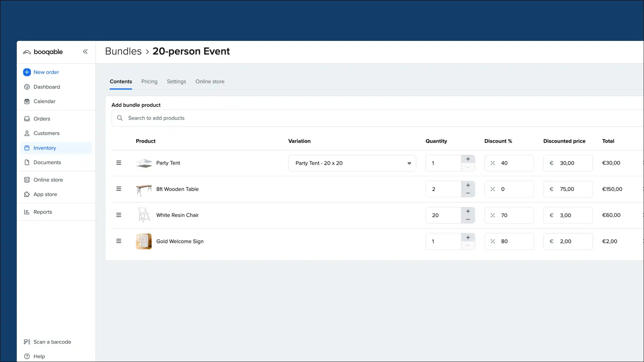Screen dimensions: 644x362
Task: Open the Help link
Action: click(x=39, y=356)
